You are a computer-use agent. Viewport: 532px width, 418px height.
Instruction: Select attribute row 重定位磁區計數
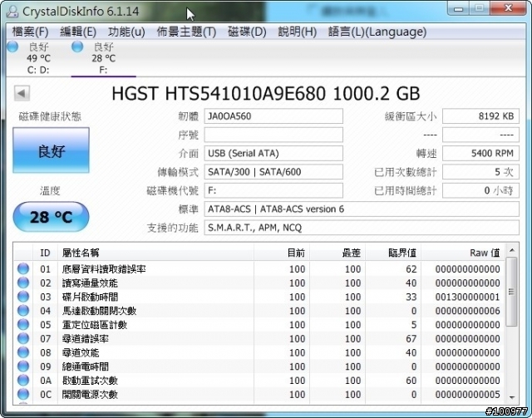point(259,325)
